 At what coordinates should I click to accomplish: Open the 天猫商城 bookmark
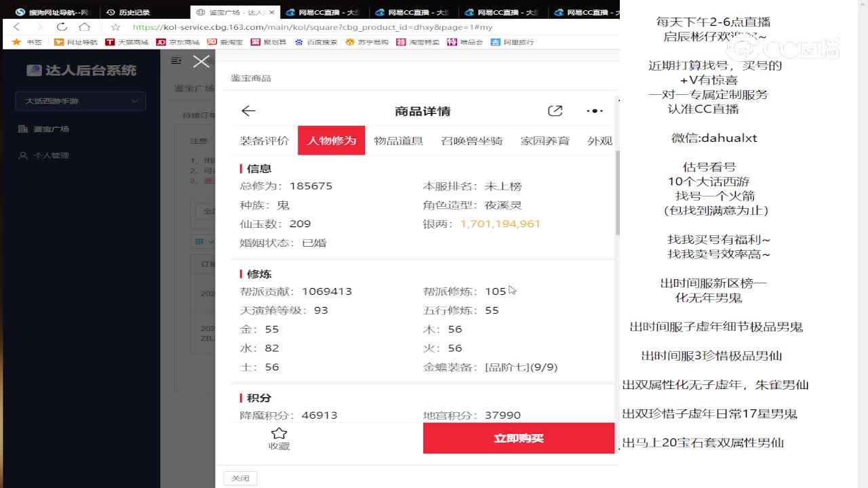pos(127,42)
